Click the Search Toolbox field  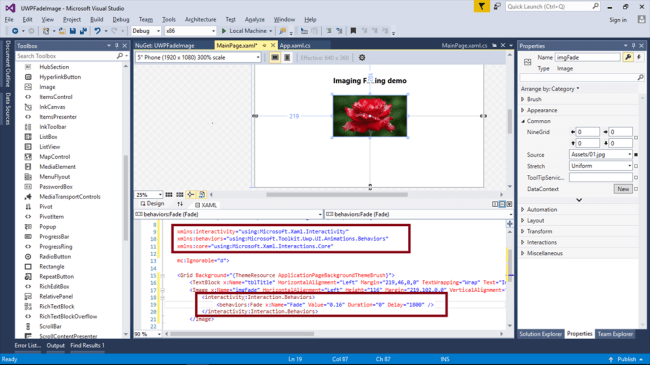[66, 56]
